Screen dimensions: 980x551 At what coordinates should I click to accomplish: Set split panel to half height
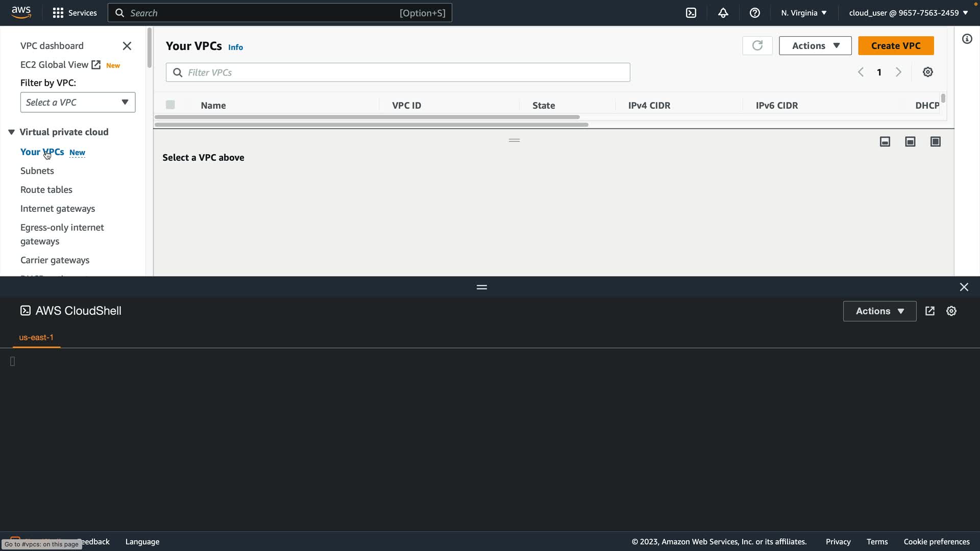[x=910, y=141]
